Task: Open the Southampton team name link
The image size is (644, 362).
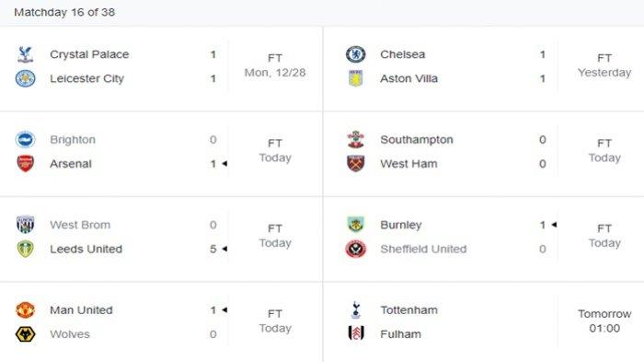Action: (x=417, y=139)
